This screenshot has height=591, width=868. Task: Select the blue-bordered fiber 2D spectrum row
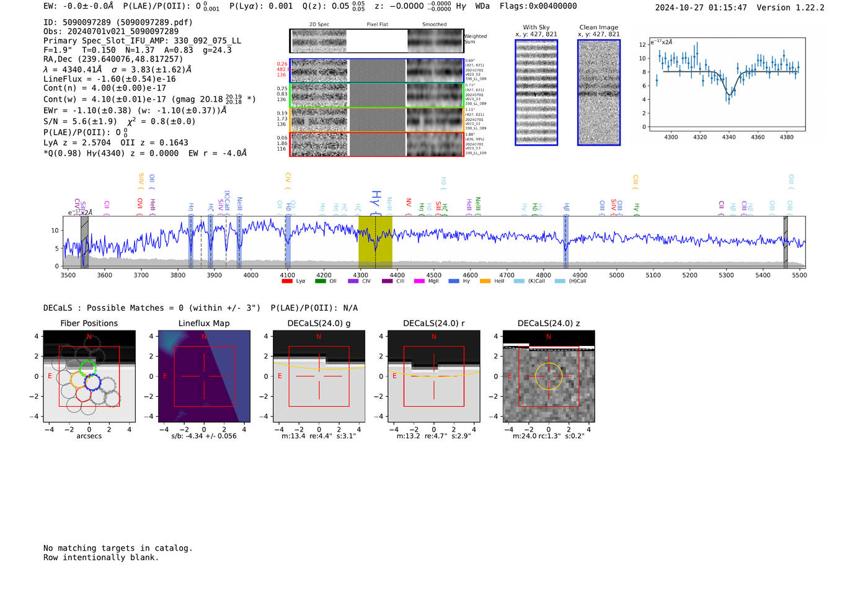point(376,71)
